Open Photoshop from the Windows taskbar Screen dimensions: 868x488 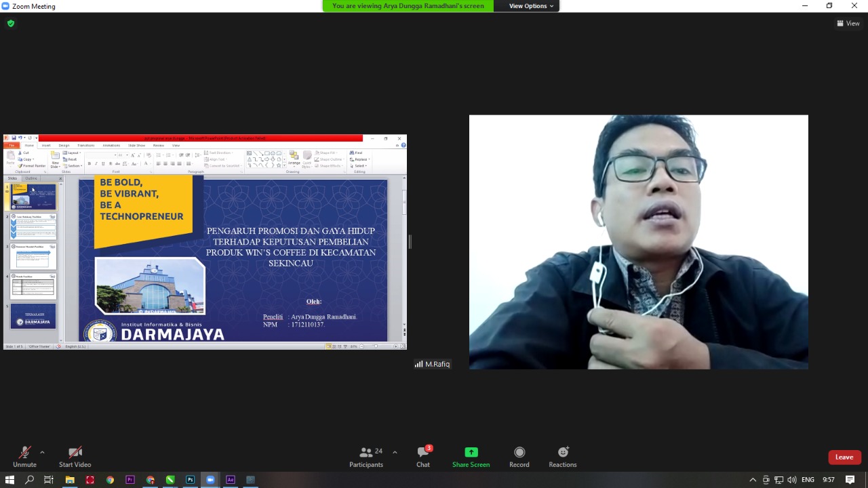(191, 480)
